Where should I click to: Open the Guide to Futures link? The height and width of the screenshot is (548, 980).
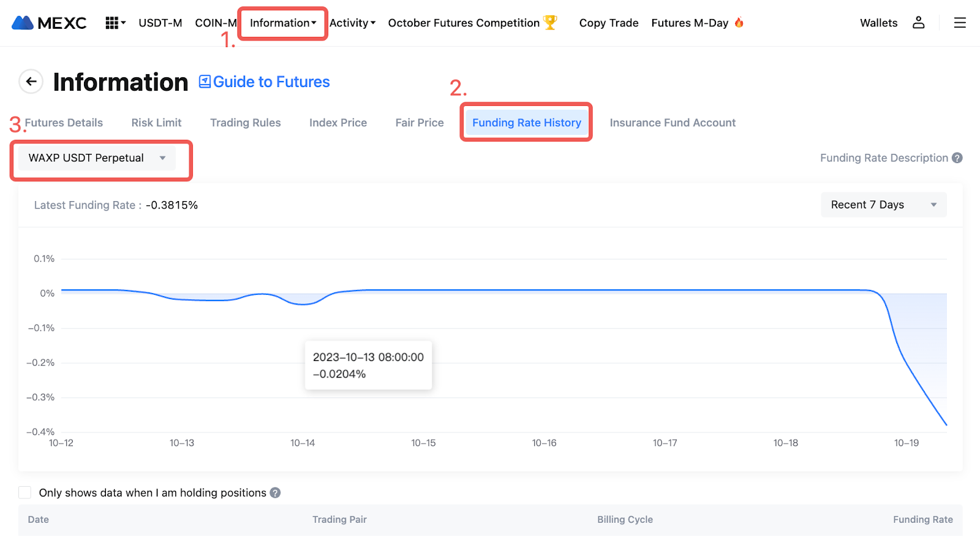pyautogui.click(x=265, y=82)
